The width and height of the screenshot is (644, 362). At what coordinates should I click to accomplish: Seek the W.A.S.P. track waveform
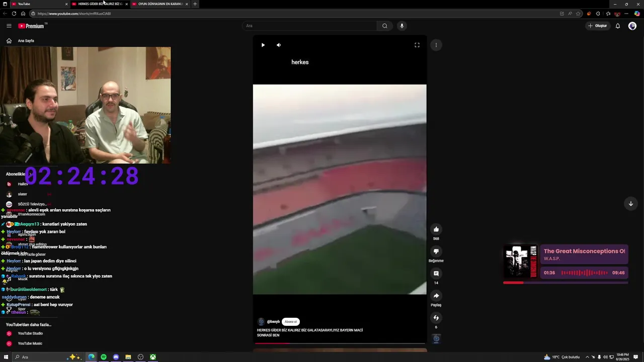584,273
